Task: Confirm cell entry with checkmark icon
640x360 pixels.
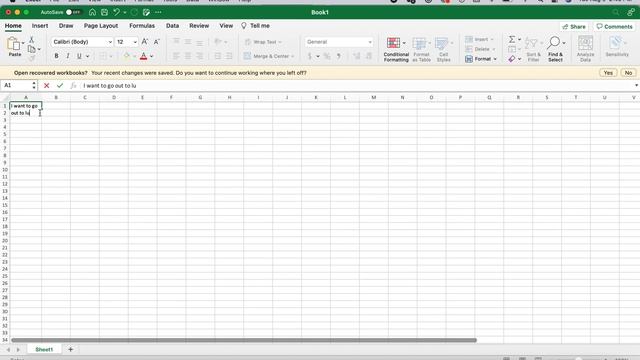Action: tap(60, 86)
